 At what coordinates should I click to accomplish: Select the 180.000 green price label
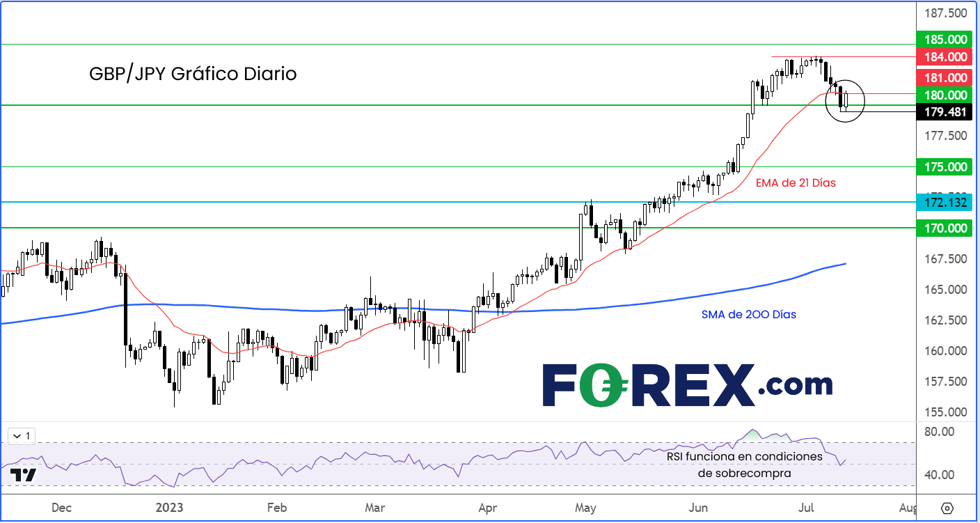943,95
